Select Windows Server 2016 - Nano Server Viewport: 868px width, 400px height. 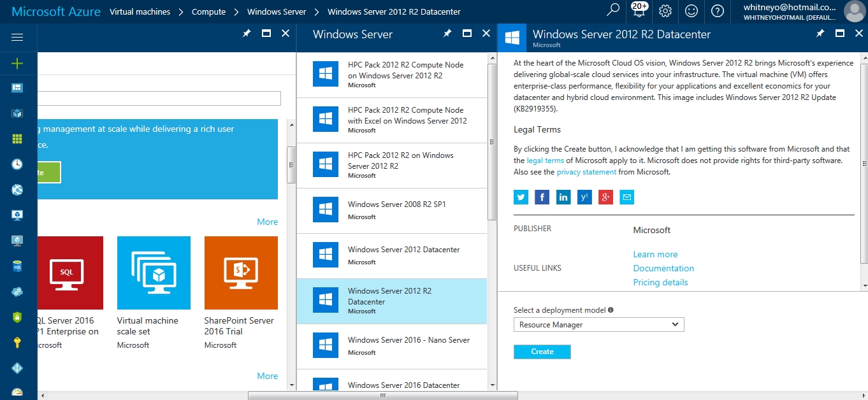[x=392, y=346]
